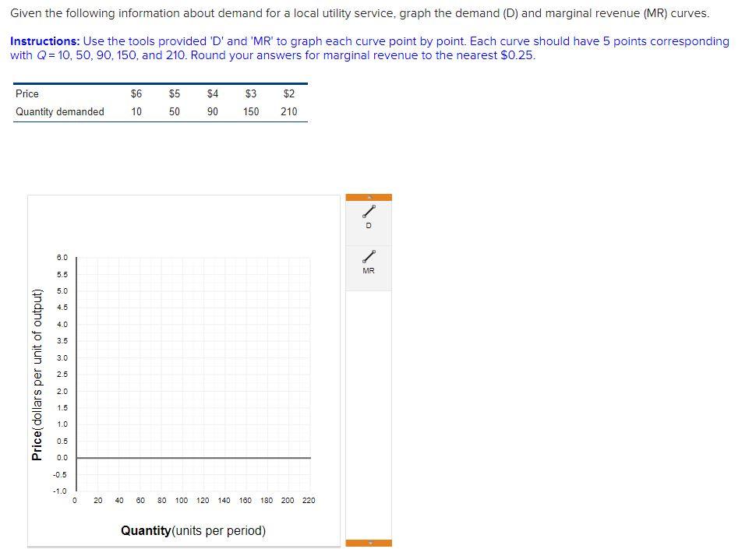The width and height of the screenshot is (756, 549).
Task: Click quantity demanded value 10
Action: 136,111
